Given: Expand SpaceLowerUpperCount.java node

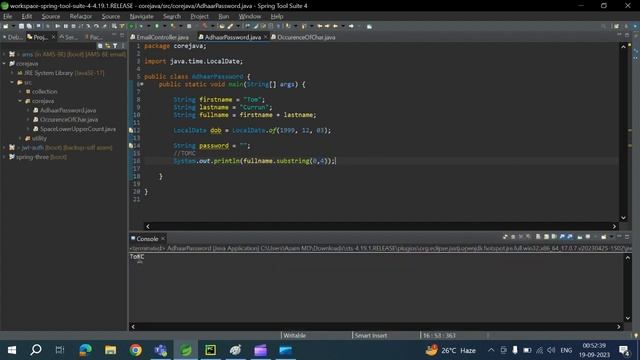Looking at the screenshot, I should pos(28,129).
